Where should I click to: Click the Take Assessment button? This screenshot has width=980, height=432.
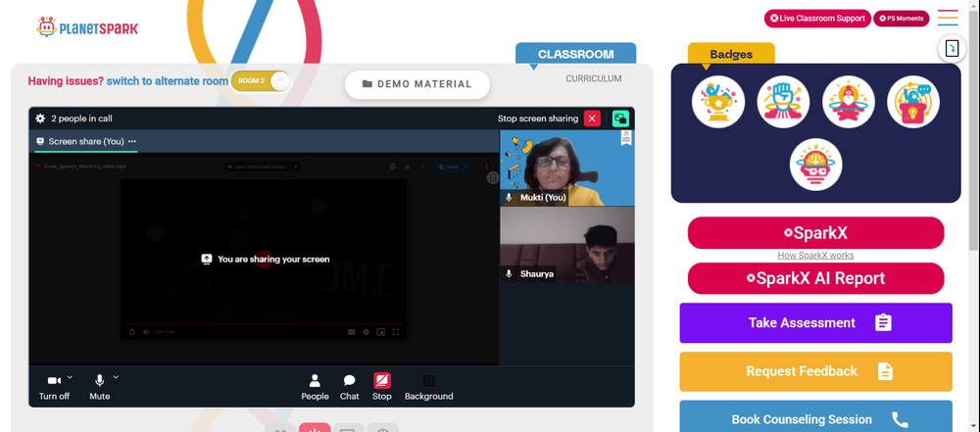[x=815, y=322]
